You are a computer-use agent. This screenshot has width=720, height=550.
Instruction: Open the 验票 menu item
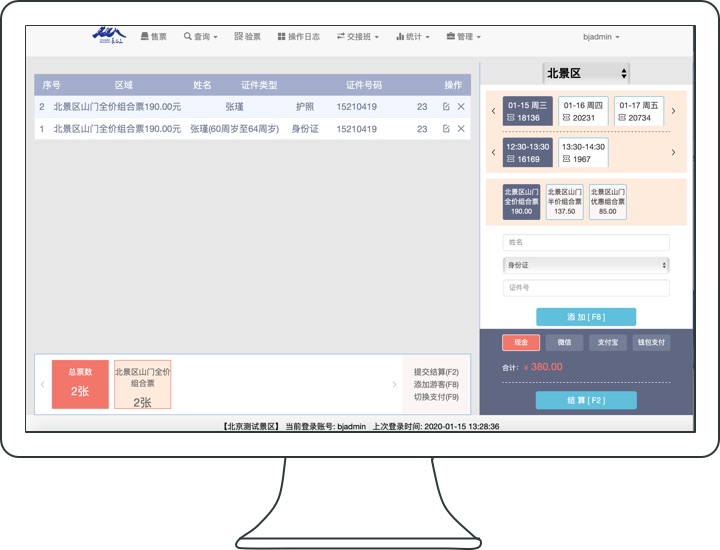coord(247,37)
